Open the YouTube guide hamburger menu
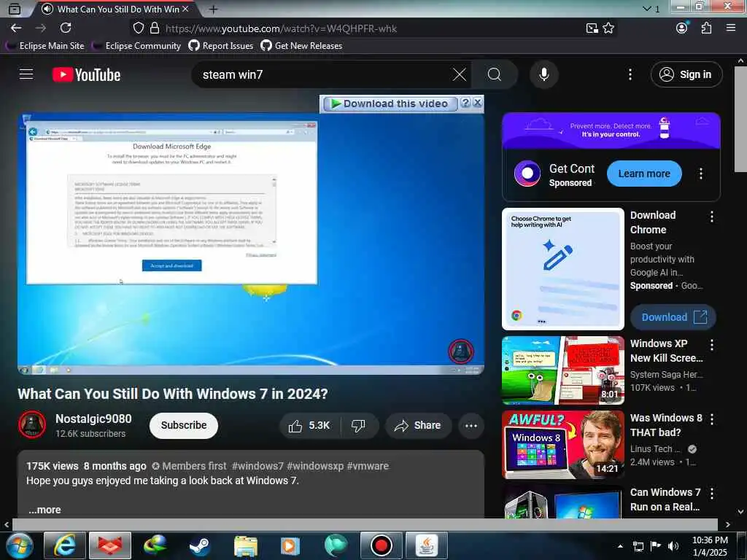The width and height of the screenshot is (747, 560). pyautogui.click(x=26, y=74)
